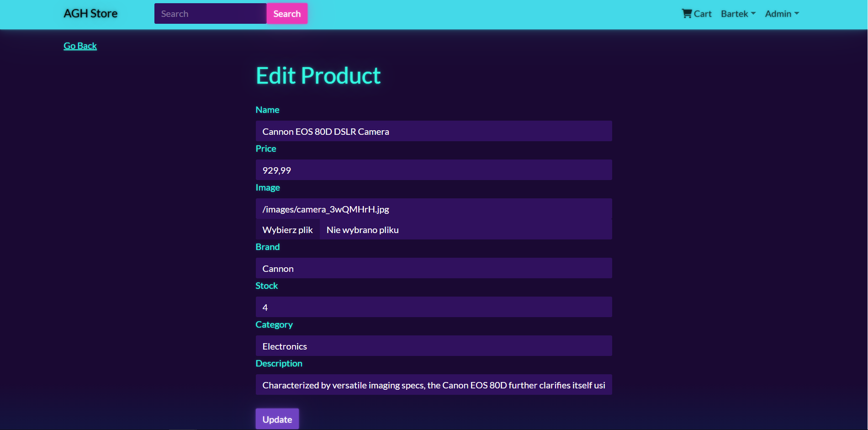Select the Stock input showing 4
The image size is (868, 430).
(433, 307)
